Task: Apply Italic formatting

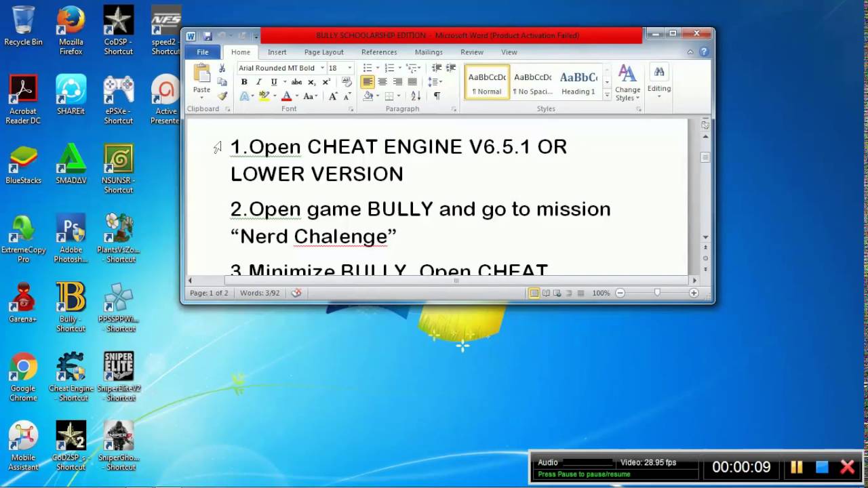Action: coord(259,82)
